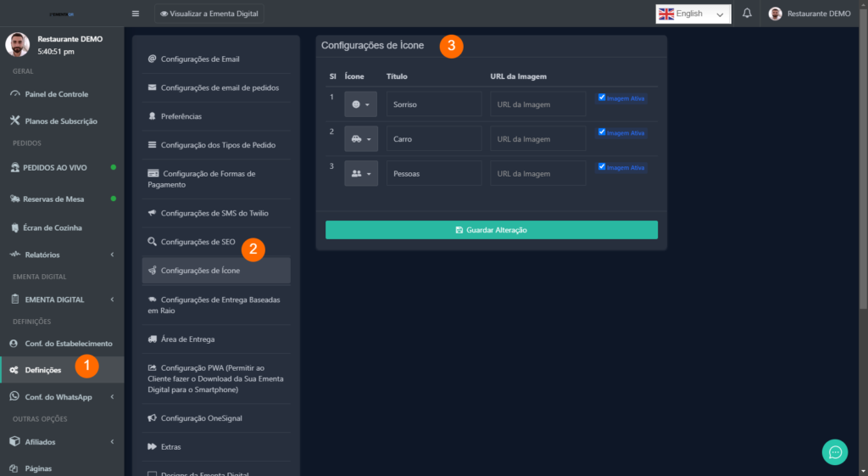Click the hamburger menu icon in top bar
Screen dimensions: 868x476
[136, 14]
